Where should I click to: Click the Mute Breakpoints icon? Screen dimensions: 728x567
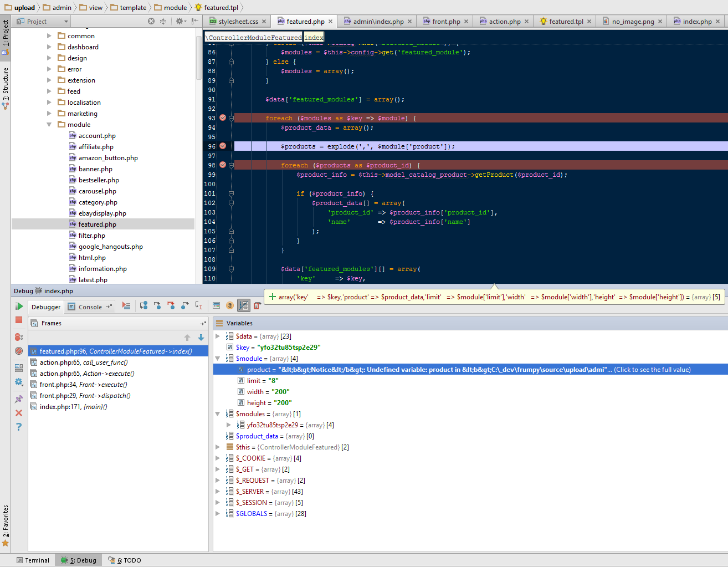(19, 351)
